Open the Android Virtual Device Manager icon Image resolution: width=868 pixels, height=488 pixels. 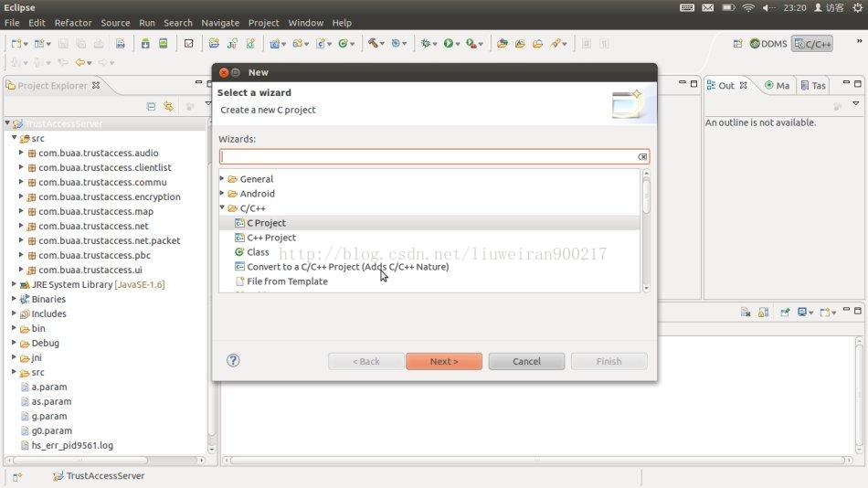click(164, 43)
